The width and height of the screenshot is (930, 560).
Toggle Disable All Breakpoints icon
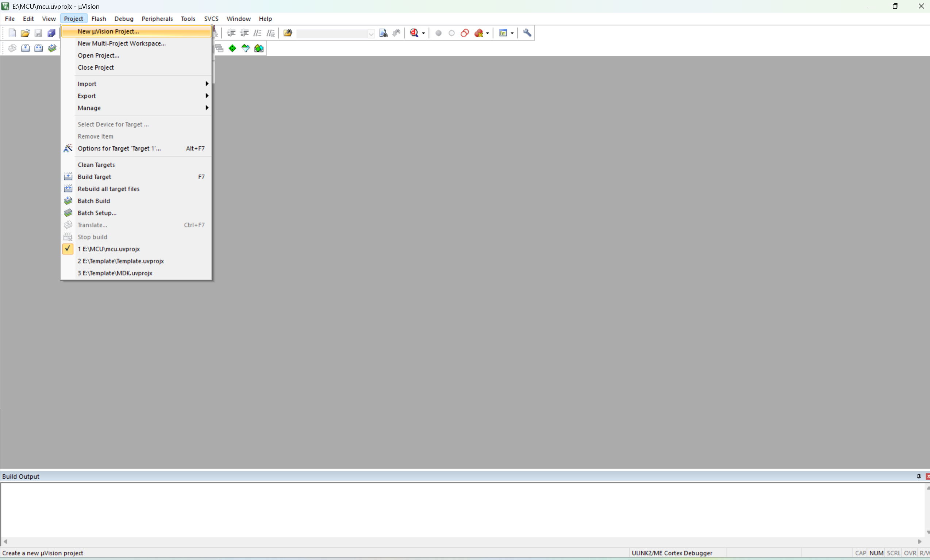click(x=465, y=33)
